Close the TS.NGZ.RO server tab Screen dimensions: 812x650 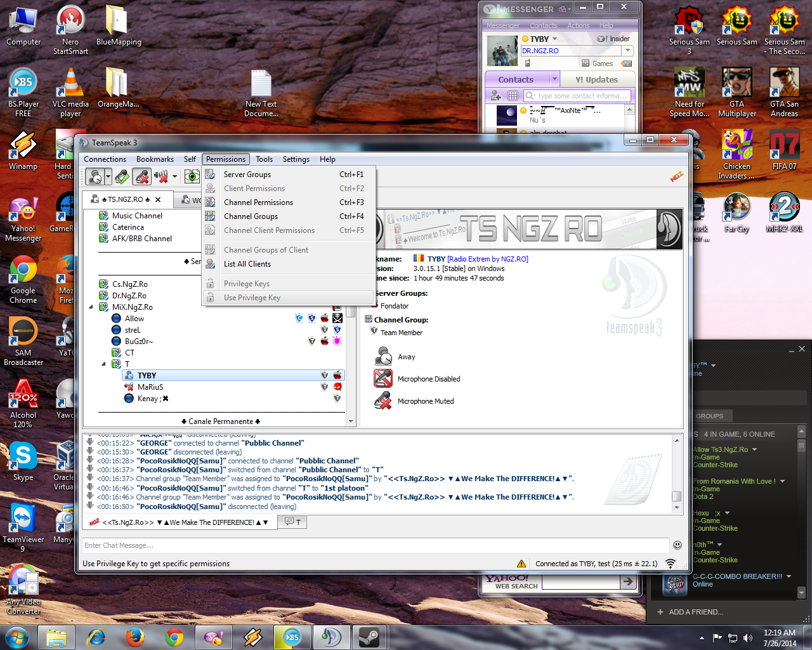(158, 200)
